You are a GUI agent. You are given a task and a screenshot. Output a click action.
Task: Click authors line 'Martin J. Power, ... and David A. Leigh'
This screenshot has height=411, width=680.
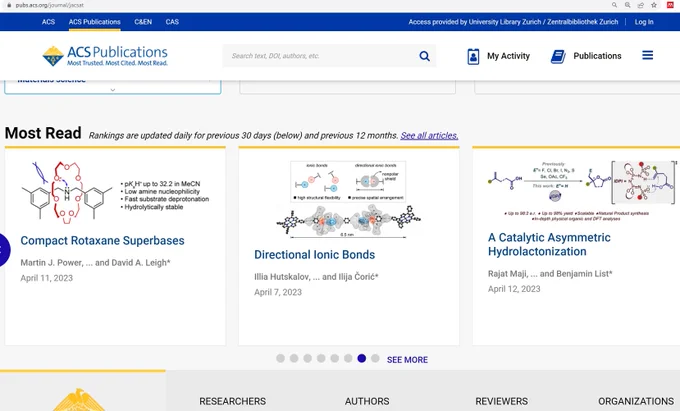click(x=95, y=263)
